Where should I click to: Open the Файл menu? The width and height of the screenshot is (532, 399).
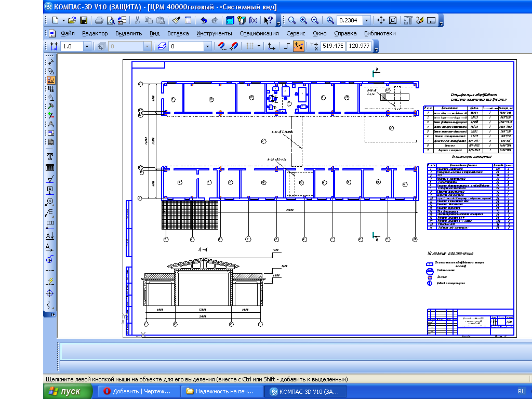coord(68,33)
